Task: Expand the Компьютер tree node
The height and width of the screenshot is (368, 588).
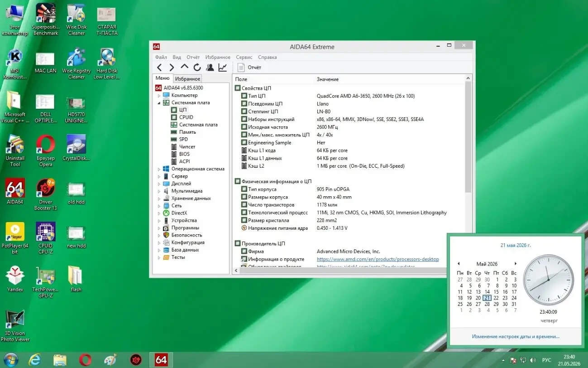Action: (x=159, y=96)
